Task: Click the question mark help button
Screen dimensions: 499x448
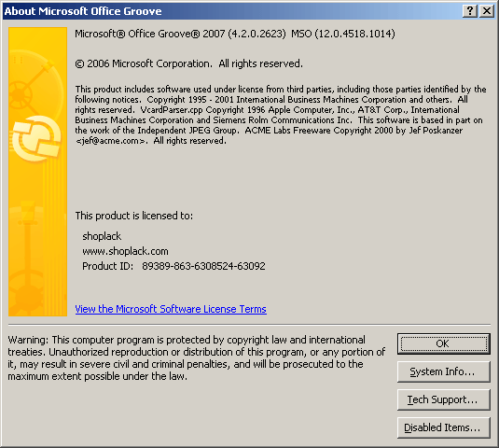Action: 470,11
